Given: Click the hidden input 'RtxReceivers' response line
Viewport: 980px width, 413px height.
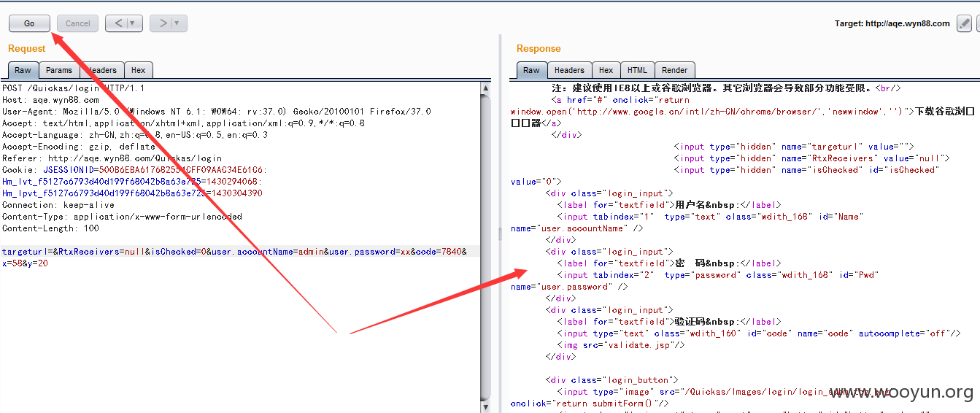Looking at the screenshot, I should (811, 158).
